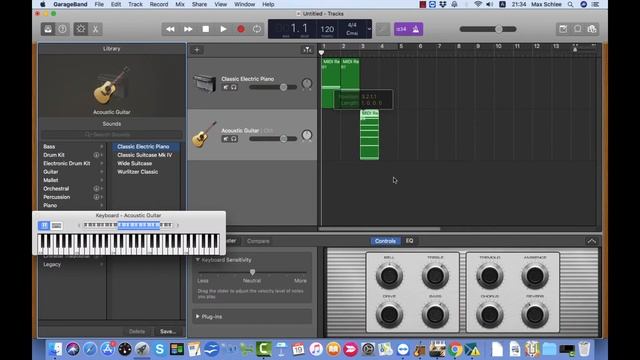
Task: Select Classic Suitcase Mk IV patch
Action: [144, 155]
